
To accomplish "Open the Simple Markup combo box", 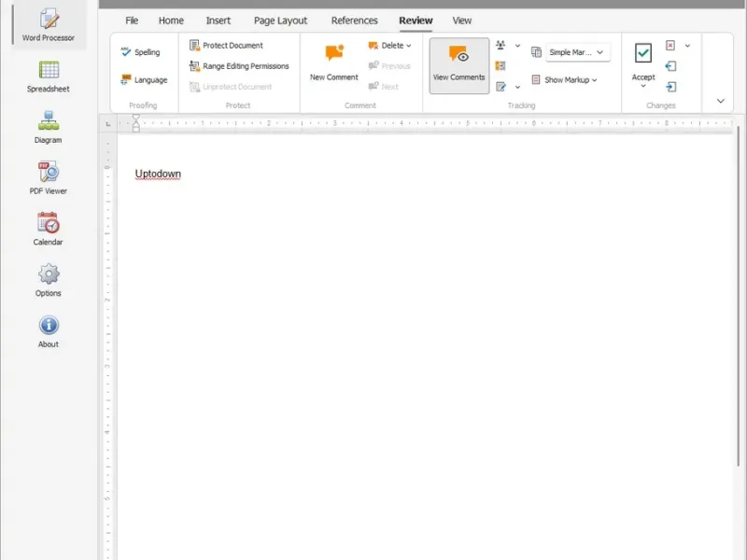I will click(x=577, y=52).
